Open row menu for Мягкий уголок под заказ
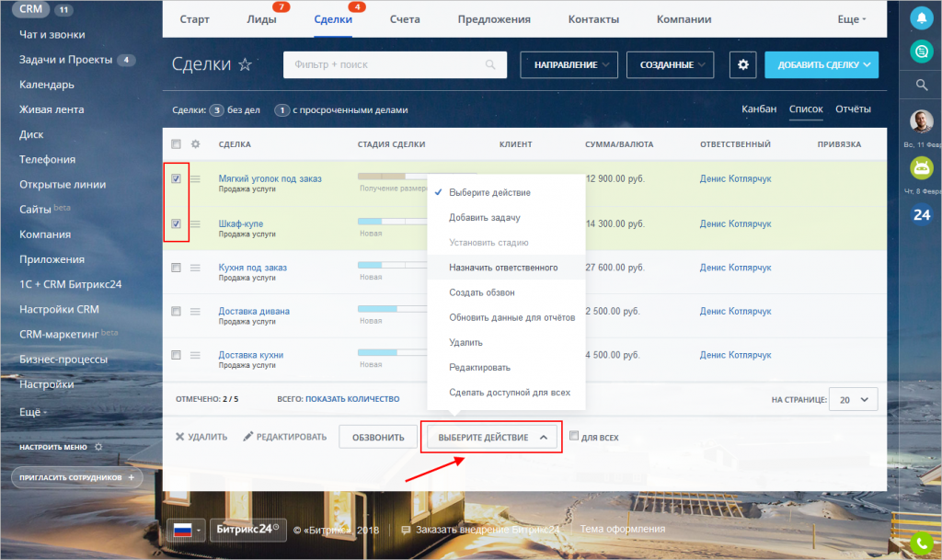This screenshot has width=942, height=560. (x=195, y=179)
